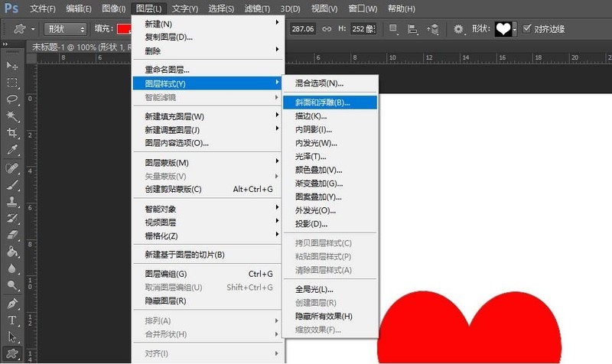Toggle the 对齐边缘 checkbox

click(527, 28)
